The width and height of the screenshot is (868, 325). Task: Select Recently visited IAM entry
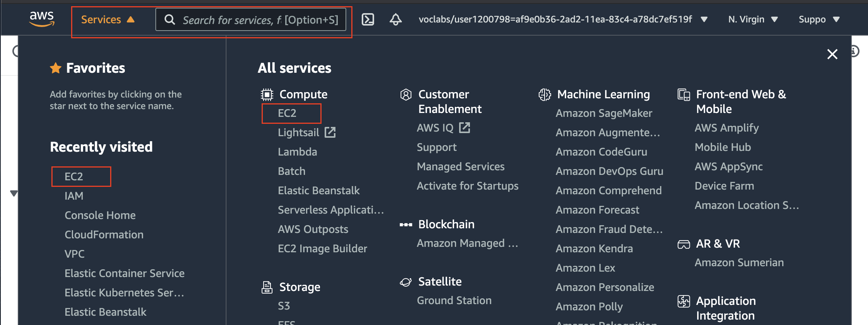pos(74,196)
